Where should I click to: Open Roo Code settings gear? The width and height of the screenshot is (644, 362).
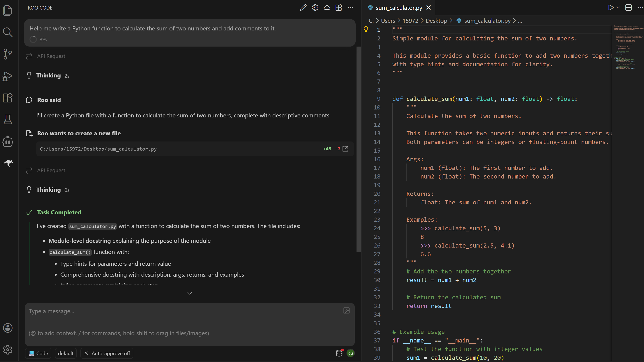point(315,8)
